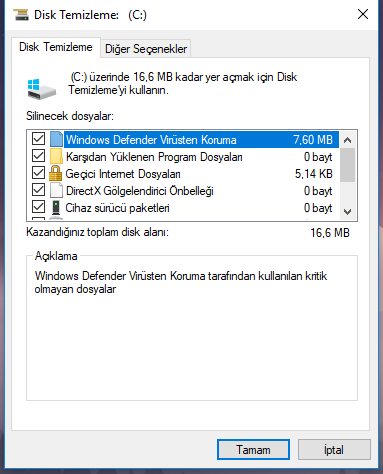This screenshot has height=474, width=383.
Task: Close the Disk Temizleme dialog window
Action: pos(363,14)
